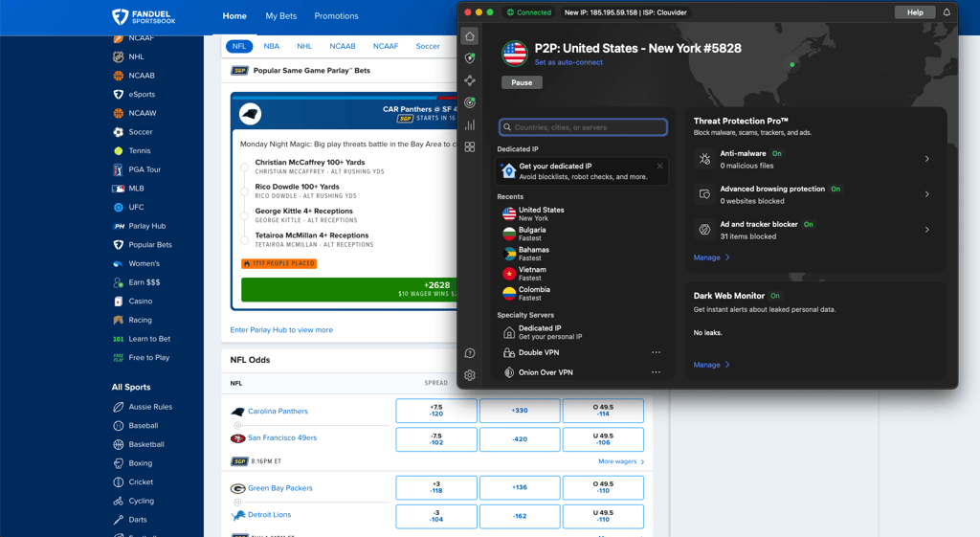Select the NFL pill tab
980x537 pixels.
[x=238, y=46]
